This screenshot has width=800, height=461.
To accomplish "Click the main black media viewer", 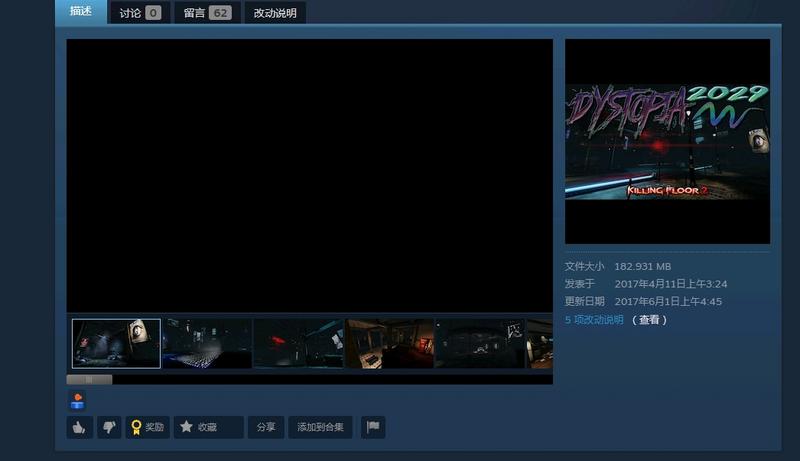I will pyautogui.click(x=310, y=175).
